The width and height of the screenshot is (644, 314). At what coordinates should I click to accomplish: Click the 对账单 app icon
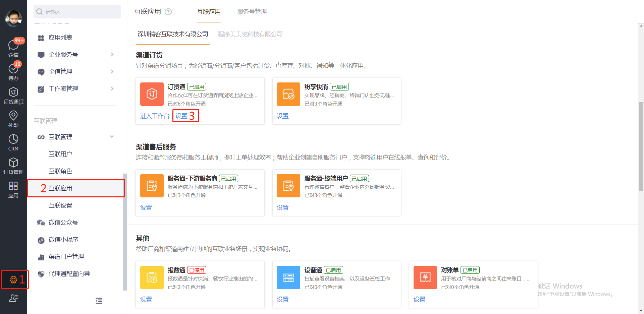point(425,277)
